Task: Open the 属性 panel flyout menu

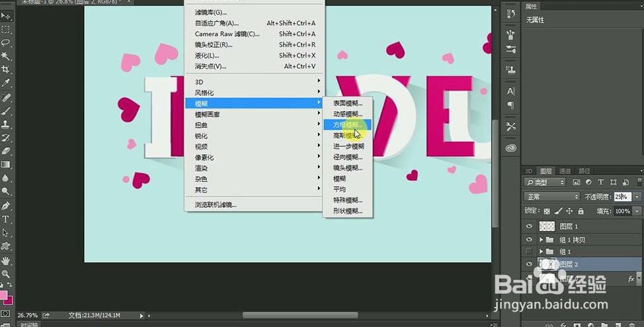Action: click(x=640, y=6)
